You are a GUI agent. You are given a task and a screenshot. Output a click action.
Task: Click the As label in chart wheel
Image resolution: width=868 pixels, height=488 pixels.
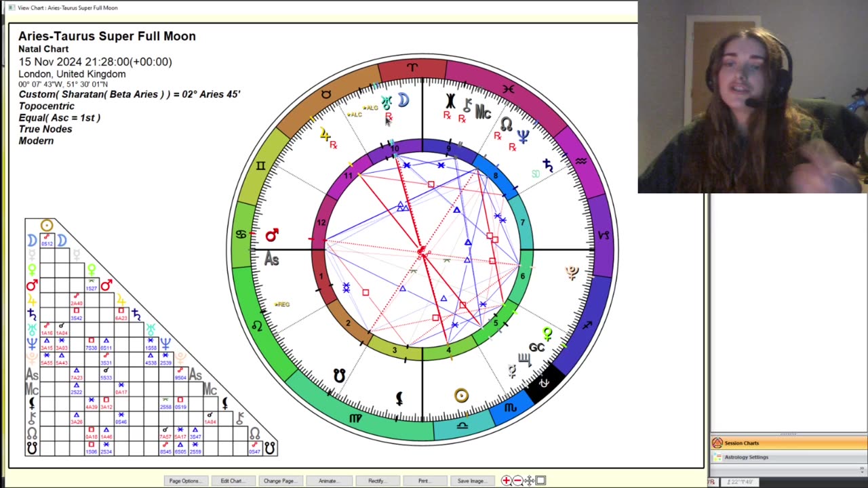(271, 259)
